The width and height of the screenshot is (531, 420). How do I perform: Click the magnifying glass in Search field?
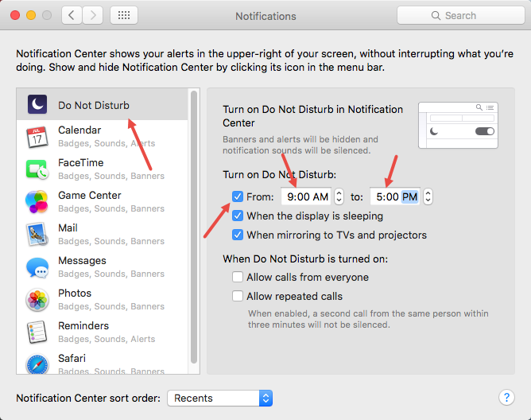pos(436,16)
